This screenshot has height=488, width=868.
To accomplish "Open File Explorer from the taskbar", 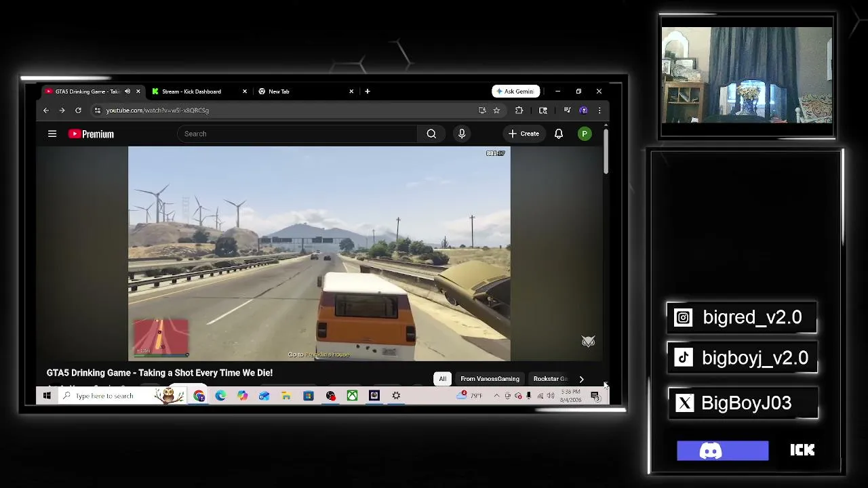I will [x=286, y=396].
